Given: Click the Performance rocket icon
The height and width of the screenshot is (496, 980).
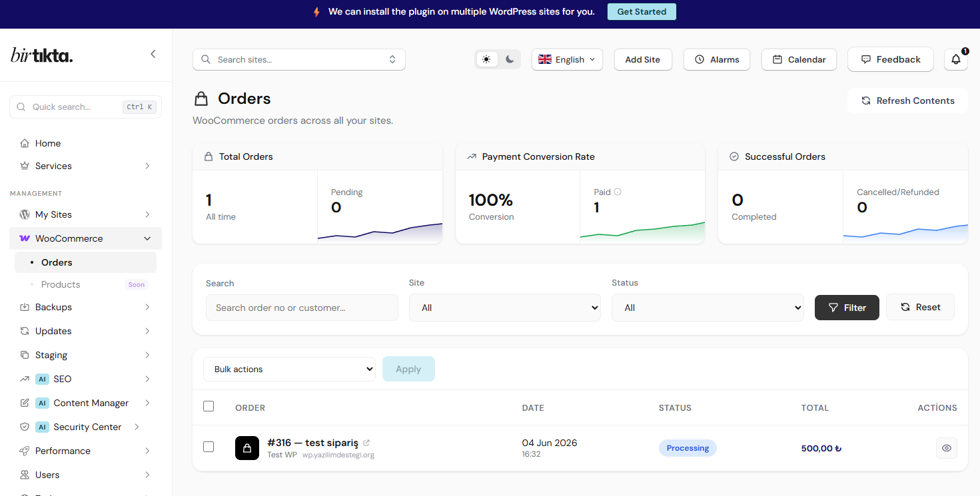Looking at the screenshot, I should pyautogui.click(x=25, y=451).
